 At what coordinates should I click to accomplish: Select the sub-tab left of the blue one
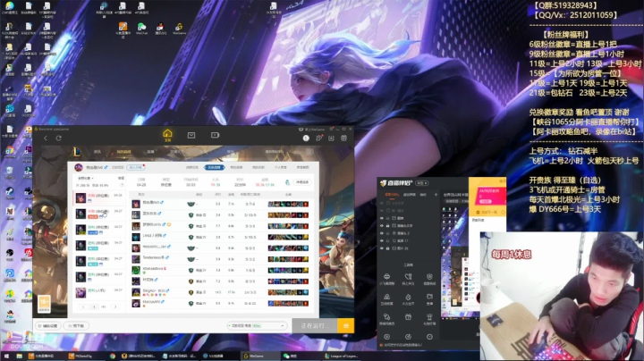[x=191, y=167]
